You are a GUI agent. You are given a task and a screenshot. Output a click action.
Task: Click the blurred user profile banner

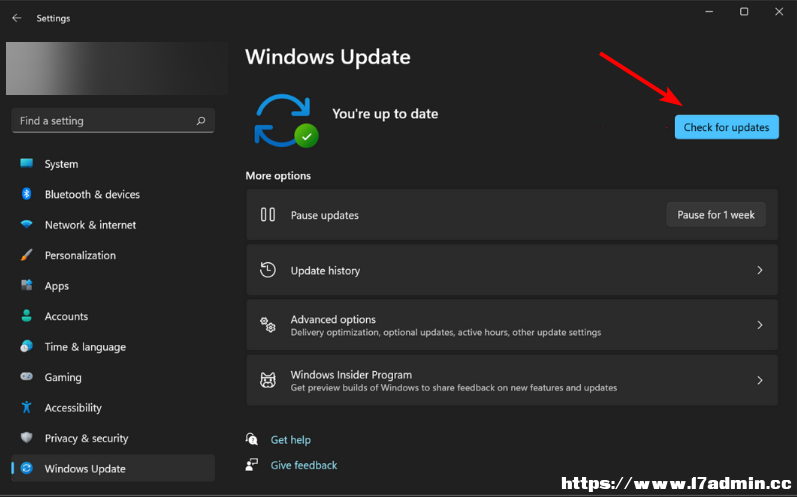pos(117,69)
